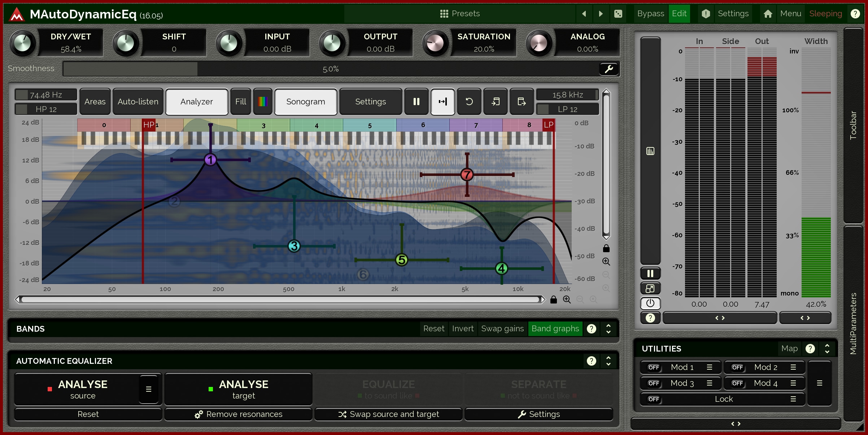Pause the meters with pause icon
The image size is (868, 435).
coord(650,274)
